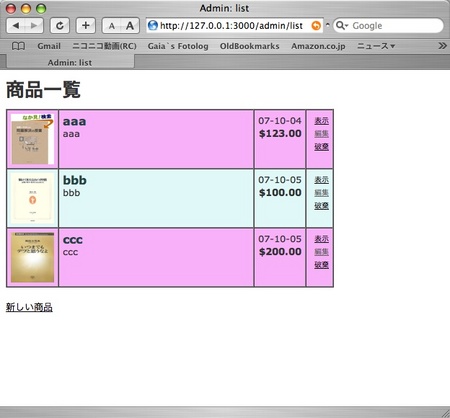Click the browser back arrow button
450x418 pixels.
16,26
